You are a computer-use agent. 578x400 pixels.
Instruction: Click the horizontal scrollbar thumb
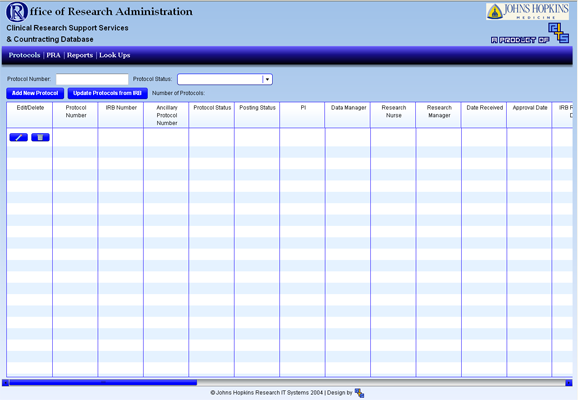103,383
